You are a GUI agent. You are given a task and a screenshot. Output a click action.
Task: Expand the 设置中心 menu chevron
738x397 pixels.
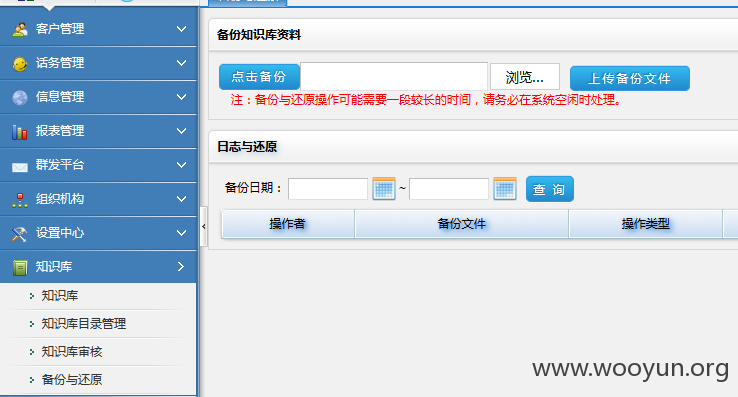[181, 233]
